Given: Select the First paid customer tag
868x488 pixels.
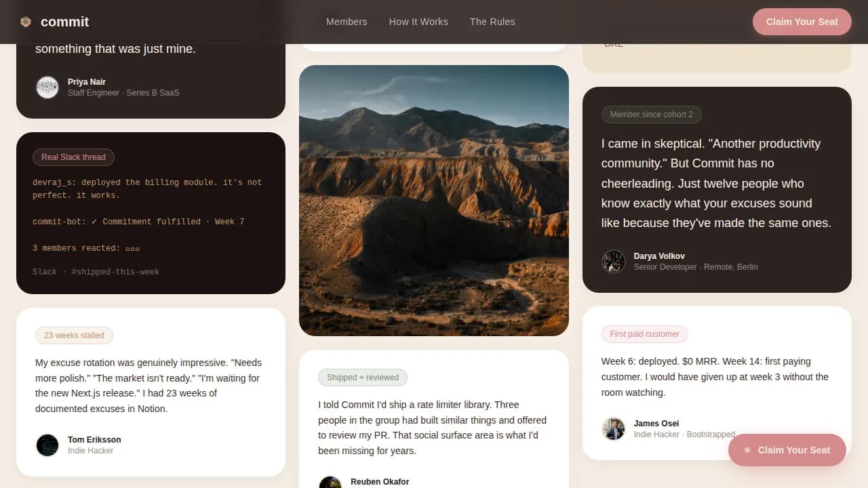Looking at the screenshot, I should pyautogui.click(x=644, y=333).
